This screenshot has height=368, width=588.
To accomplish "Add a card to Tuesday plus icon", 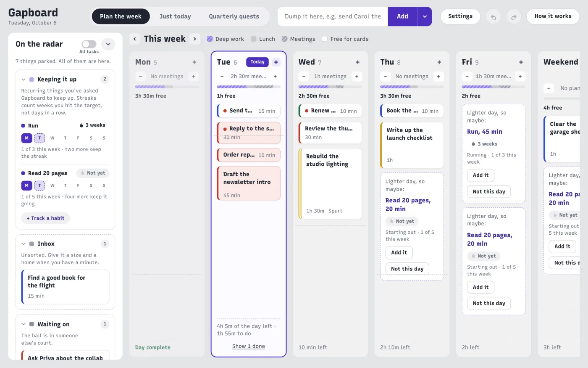I will tap(276, 62).
